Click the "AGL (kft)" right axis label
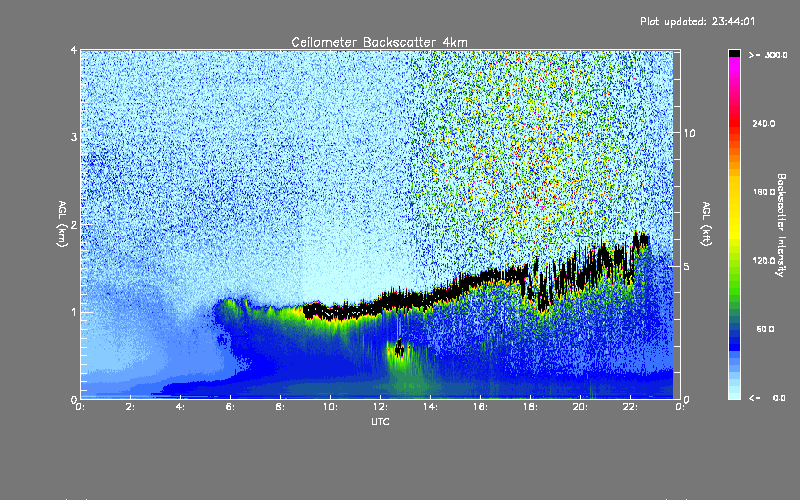 coord(706,224)
